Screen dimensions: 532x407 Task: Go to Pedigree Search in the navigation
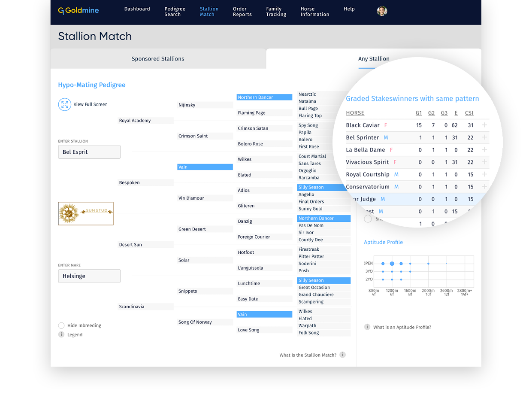175,12
